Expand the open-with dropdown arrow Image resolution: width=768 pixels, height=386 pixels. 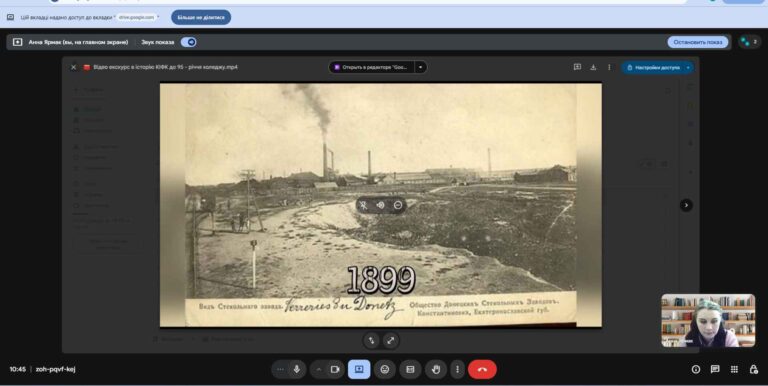coord(421,67)
